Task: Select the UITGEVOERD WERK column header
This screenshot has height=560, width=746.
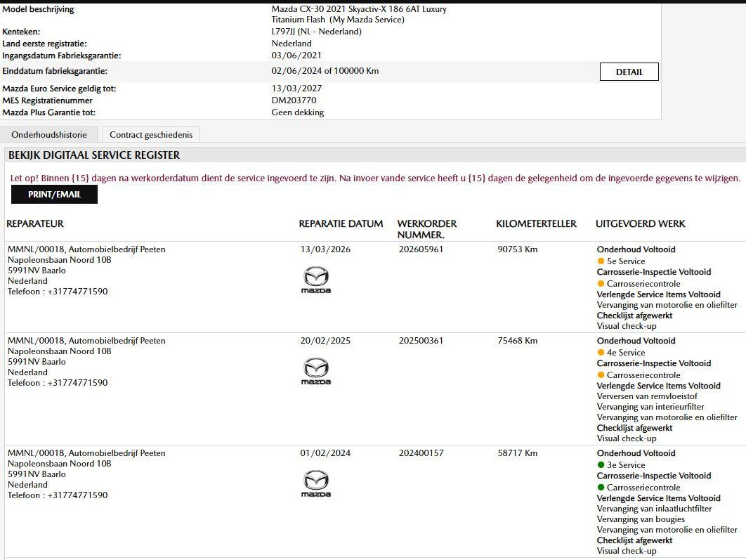Action: coord(641,223)
